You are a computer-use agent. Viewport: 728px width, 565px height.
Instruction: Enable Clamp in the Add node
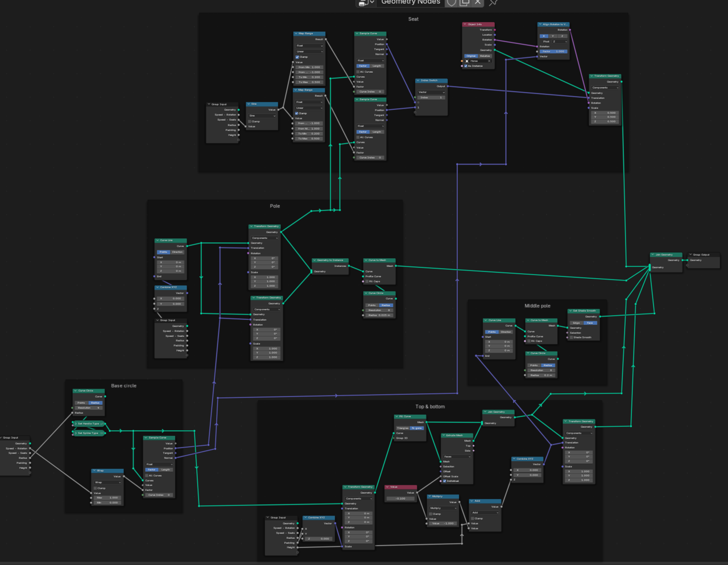click(473, 518)
